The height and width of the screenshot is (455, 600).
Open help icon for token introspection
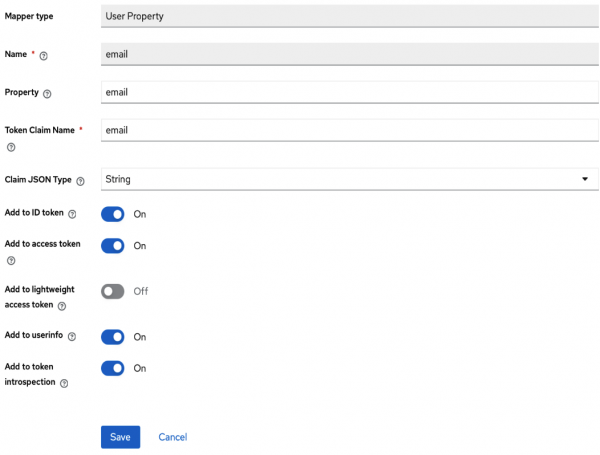pyautogui.click(x=64, y=383)
